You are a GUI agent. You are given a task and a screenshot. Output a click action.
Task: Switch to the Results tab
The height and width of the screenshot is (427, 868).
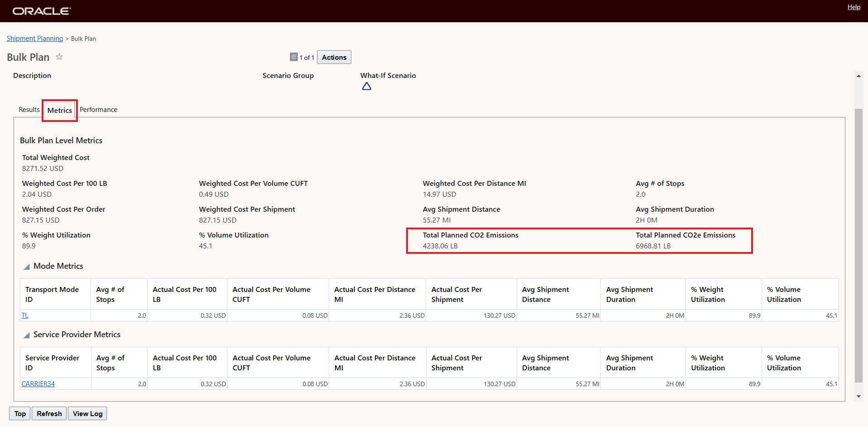[x=29, y=110]
